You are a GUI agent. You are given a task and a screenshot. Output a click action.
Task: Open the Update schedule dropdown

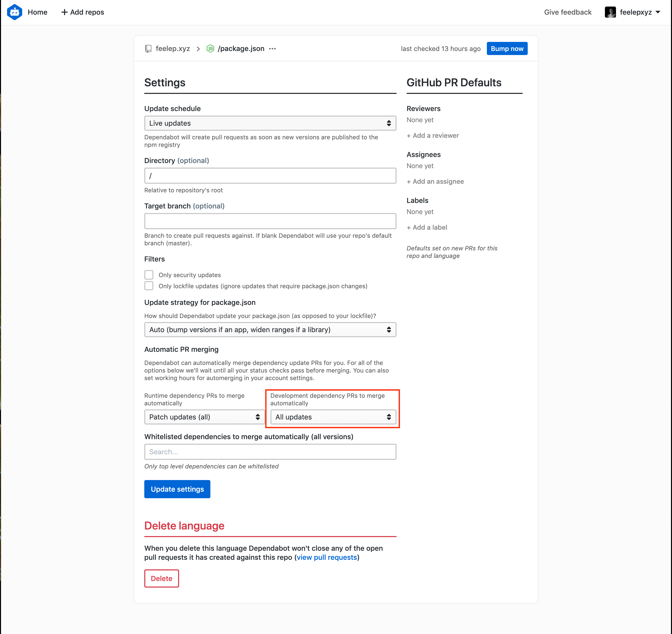point(270,123)
